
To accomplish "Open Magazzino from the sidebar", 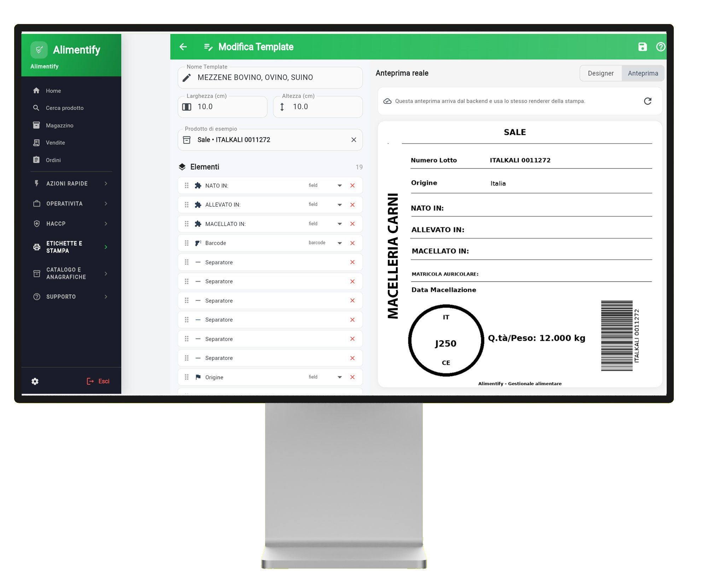I will click(x=59, y=125).
